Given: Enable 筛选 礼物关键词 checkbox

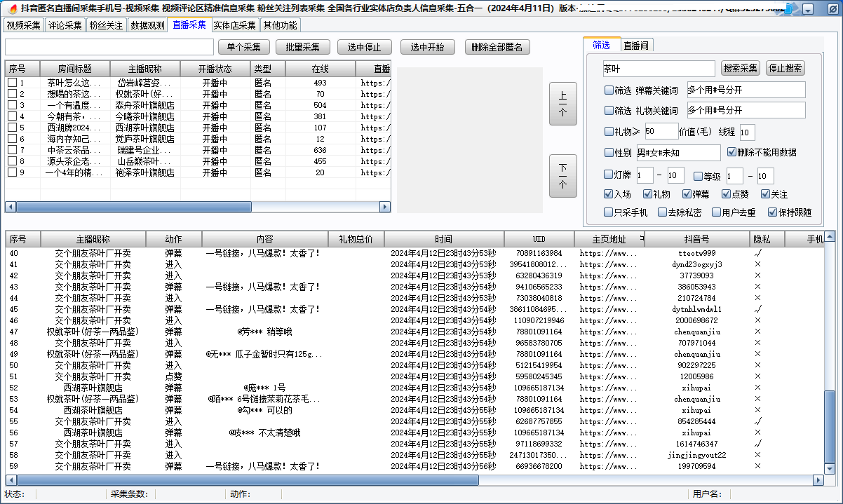Looking at the screenshot, I should click(609, 110).
